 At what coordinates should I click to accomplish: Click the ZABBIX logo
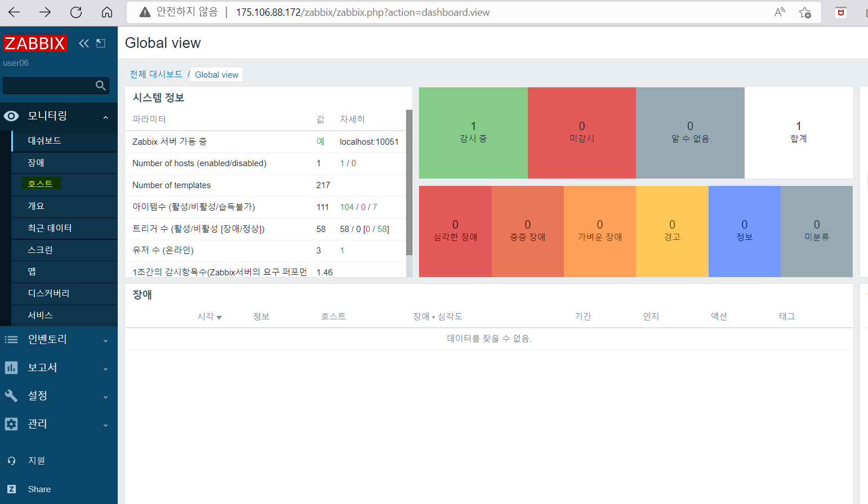tap(35, 43)
